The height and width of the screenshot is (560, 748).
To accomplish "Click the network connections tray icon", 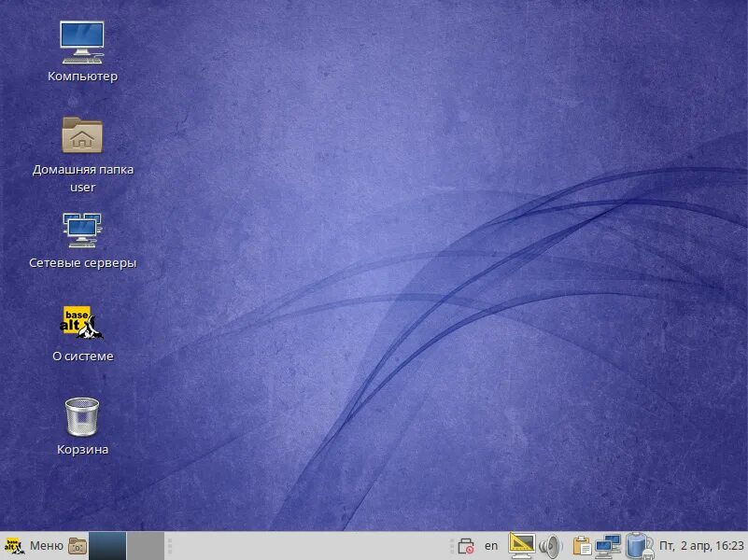I will point(608,546).
